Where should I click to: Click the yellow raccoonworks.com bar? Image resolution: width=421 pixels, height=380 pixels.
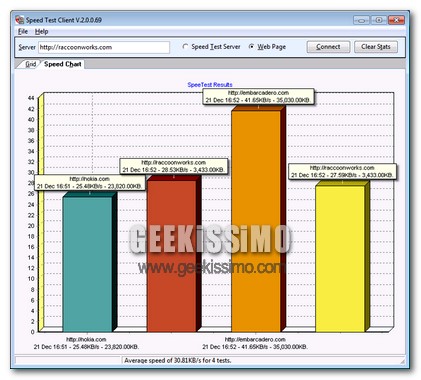click(x=340, y=259)
